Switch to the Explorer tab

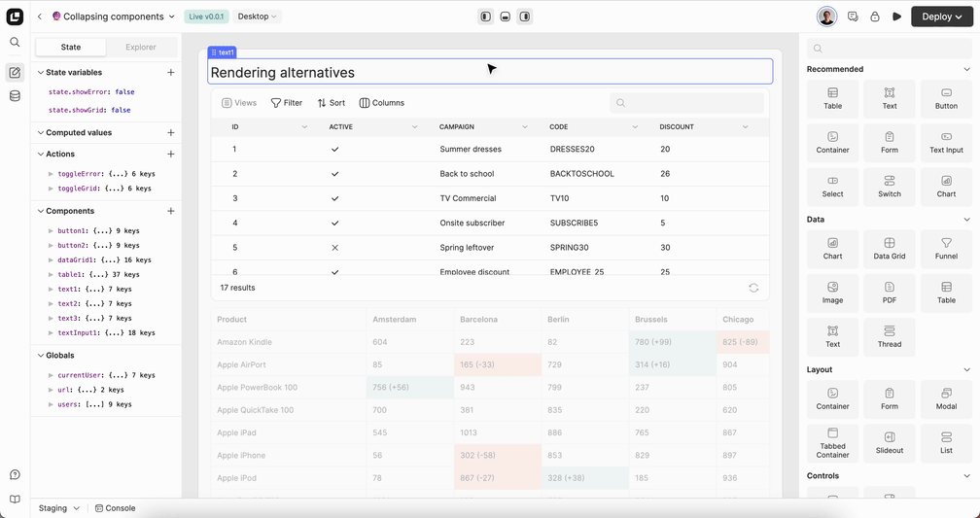(141, 47)
